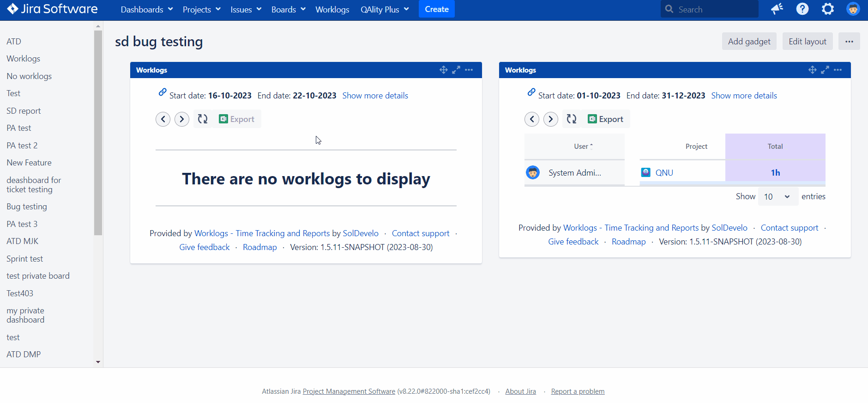Screen dimensions: 868x403
Task: Click the sidebar vertical scrollbar
Action: (x=98, y=133)
